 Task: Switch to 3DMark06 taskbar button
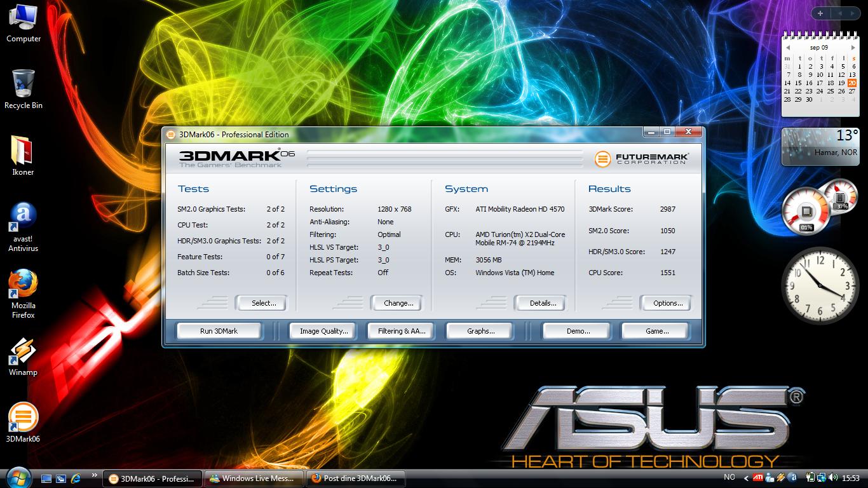click(x=152, y=478)
